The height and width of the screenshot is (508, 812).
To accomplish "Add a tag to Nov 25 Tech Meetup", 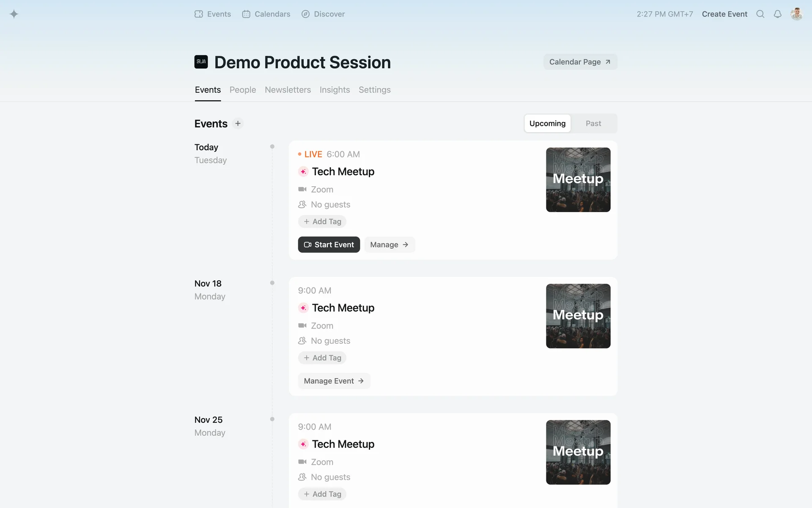I will [322, 494].
